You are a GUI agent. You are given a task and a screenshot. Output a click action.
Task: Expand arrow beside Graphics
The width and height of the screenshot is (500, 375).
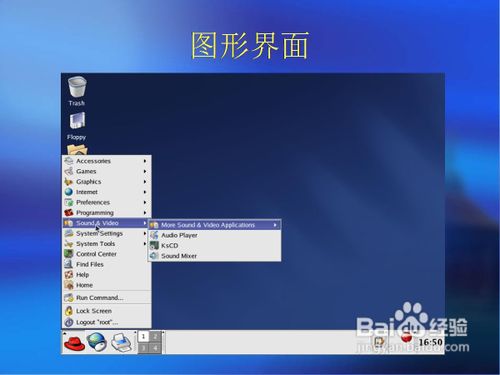pos(145,182)
